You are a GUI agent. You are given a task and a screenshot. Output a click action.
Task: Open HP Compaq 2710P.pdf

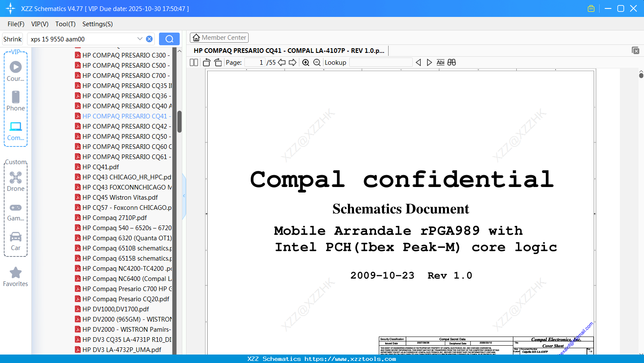point(111,217)
